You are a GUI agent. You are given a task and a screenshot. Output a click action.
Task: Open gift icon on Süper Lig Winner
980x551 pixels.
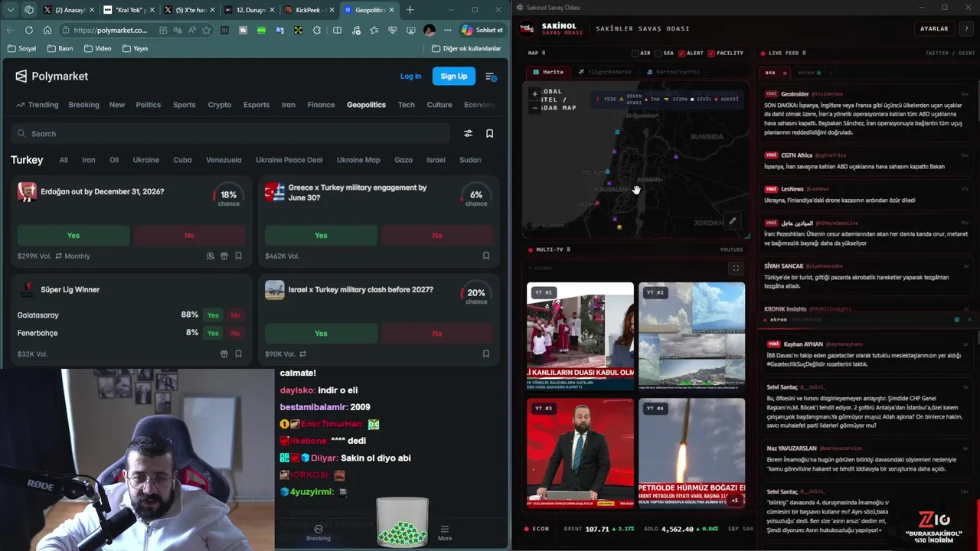click(x=224, y=354)
